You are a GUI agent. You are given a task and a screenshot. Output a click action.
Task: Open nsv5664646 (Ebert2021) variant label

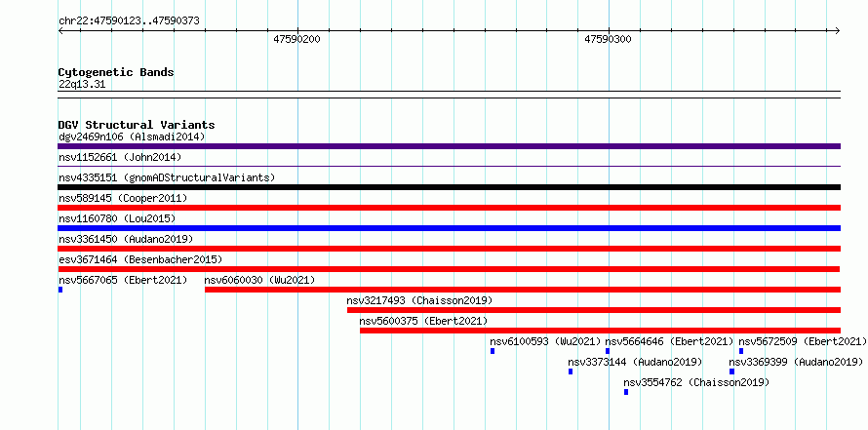click(x=669, y=341)
